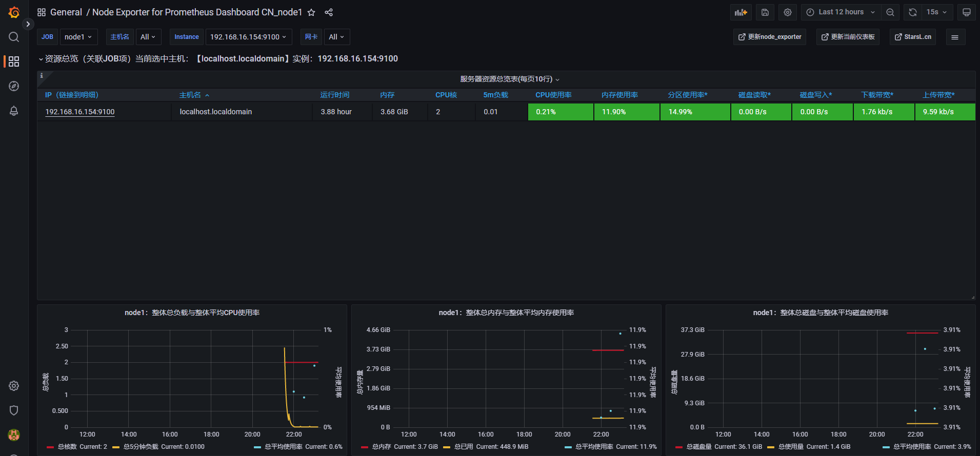980x456 pixels.
Task: Star this dashboard as favorite
Action: (x=311, y=12)
